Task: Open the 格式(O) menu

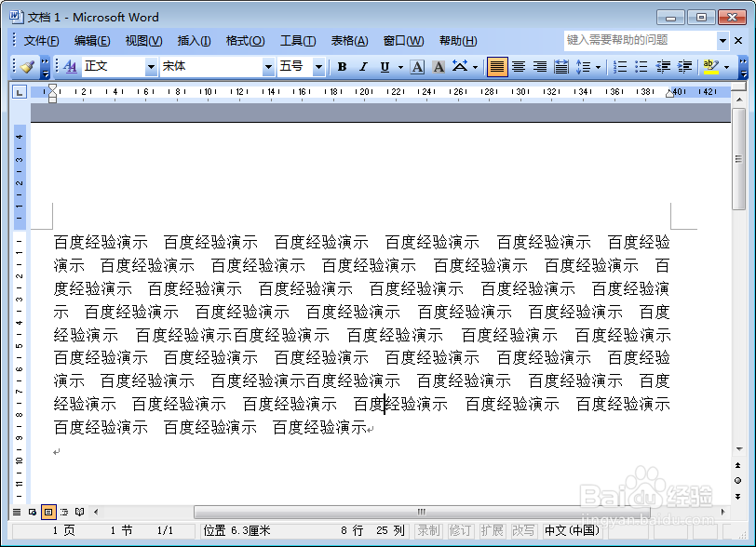Action: (246, 41)
